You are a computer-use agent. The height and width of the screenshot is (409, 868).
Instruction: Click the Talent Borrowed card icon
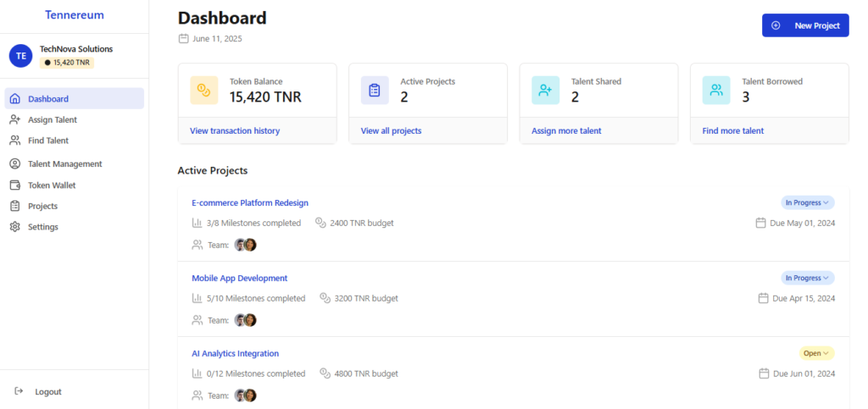tap(716, 90)
